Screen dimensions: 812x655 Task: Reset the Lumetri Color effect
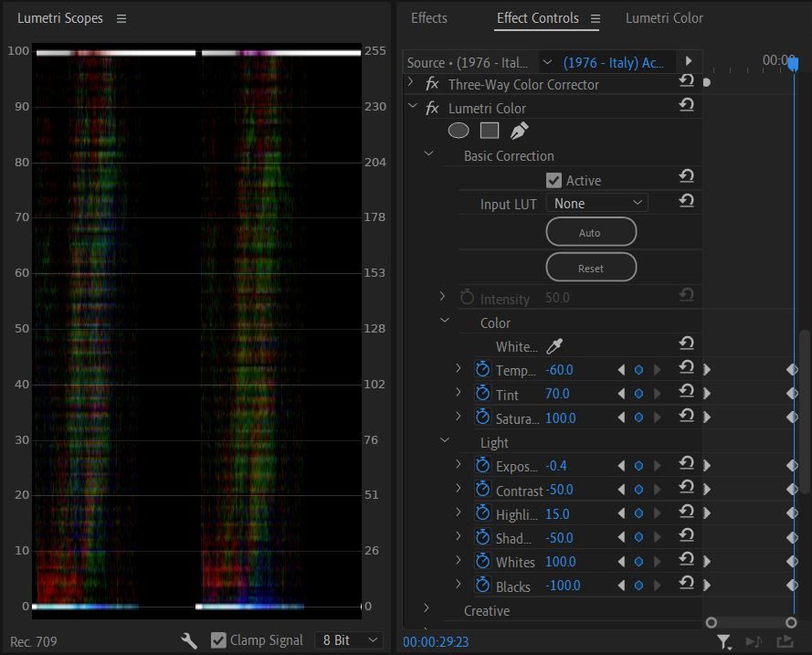[687, 105]
